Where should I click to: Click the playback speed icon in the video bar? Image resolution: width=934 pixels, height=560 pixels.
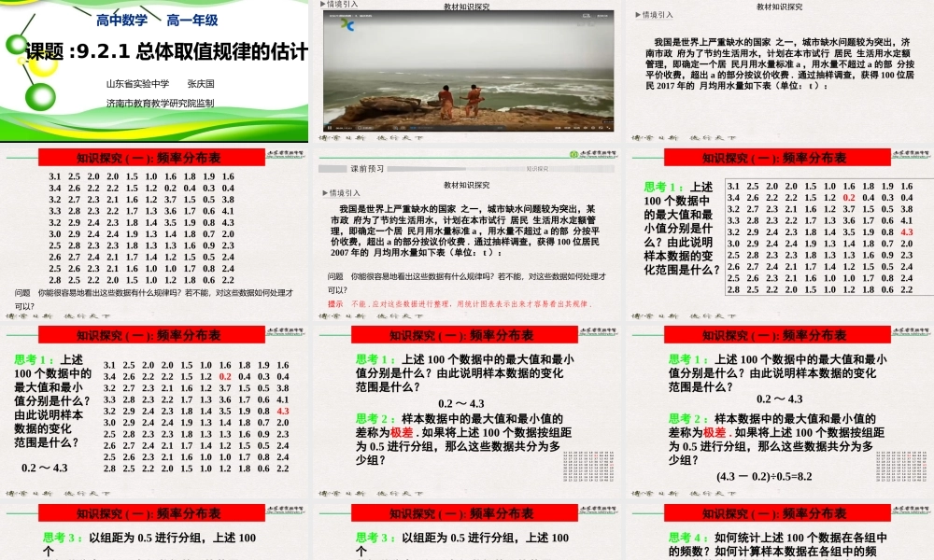[559, 128]
